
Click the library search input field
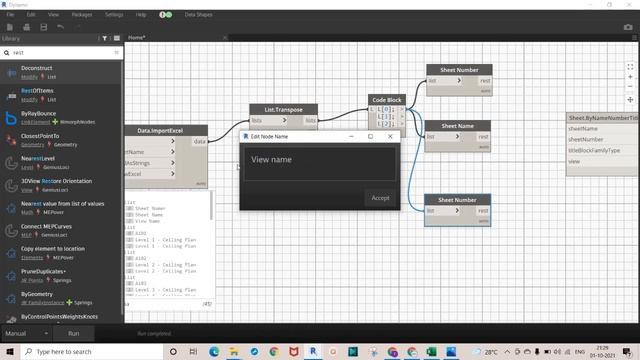61,53
